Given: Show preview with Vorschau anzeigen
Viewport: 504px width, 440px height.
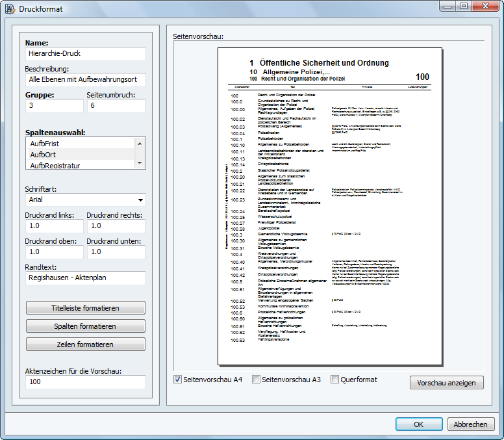Looking at the screenshot, I should [x=446, y=382].
